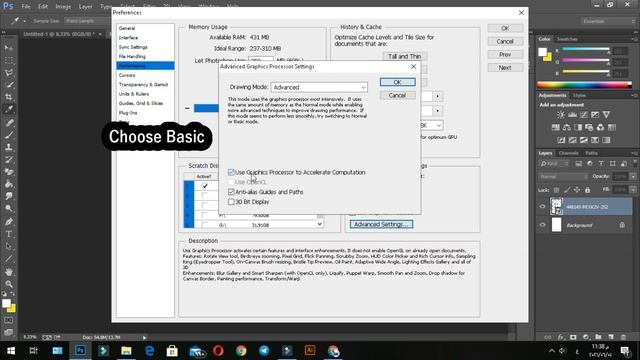
Task: Select the Brush tool
Action: tap(9, 135)
